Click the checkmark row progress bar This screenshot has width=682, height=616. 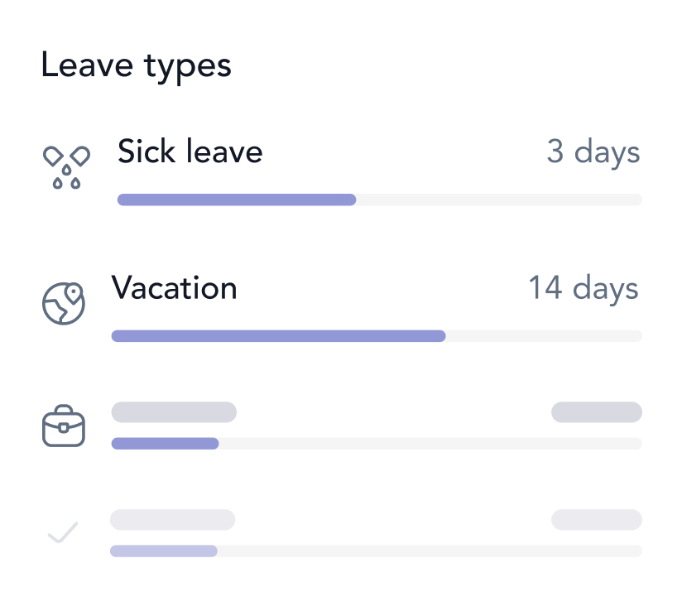tap(377, 551)
